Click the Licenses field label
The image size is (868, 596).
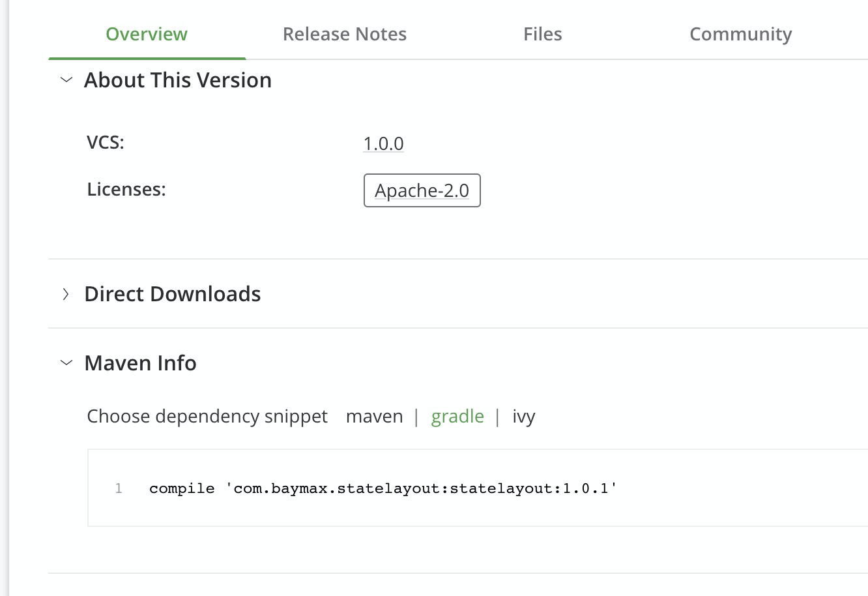tap(126, 189)
